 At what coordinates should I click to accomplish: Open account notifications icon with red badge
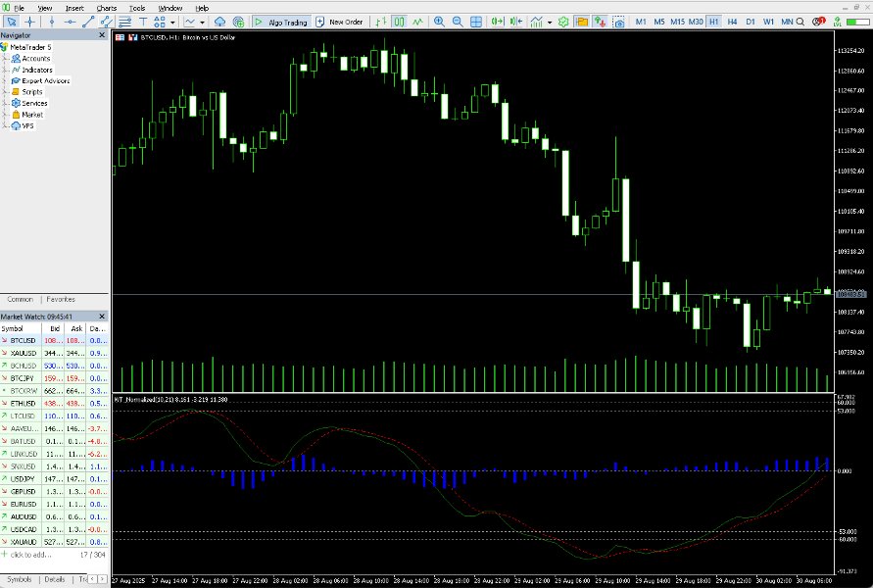click(x=818, y=22)
